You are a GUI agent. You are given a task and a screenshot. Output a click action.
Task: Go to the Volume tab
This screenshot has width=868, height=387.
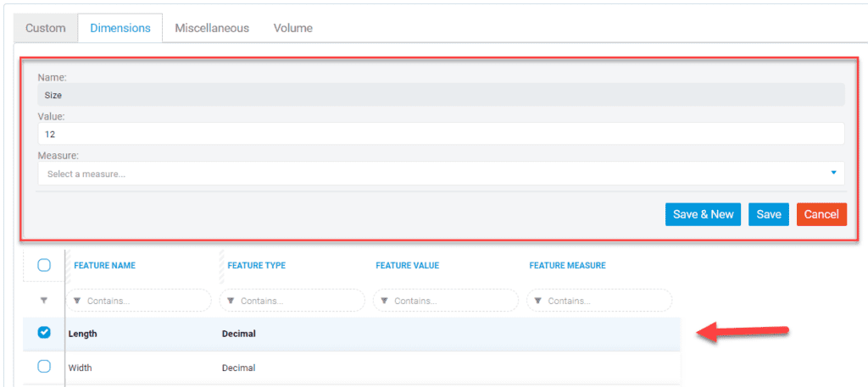point(292,28)
